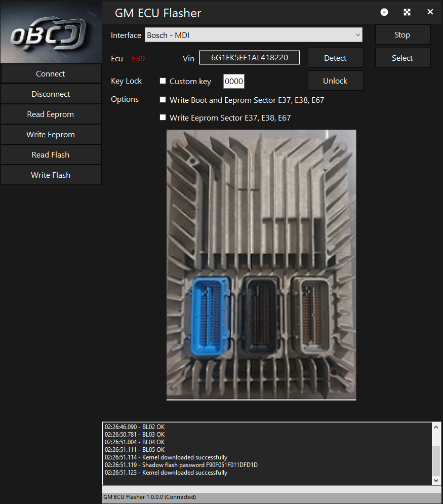Maximize the GM ECU Flasher window
Image resolution: width=443 pixels, height=504 pixels.
pyautogui.click(x=407, y=12)
